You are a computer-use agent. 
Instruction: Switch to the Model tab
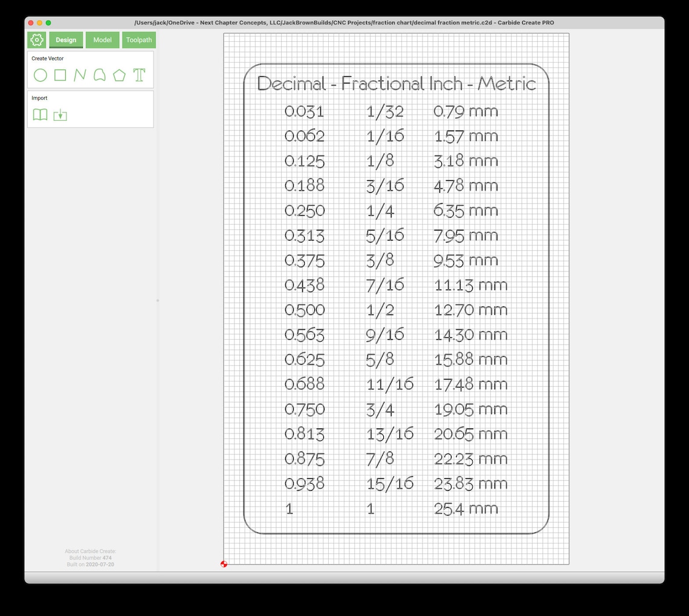point(102,40)
